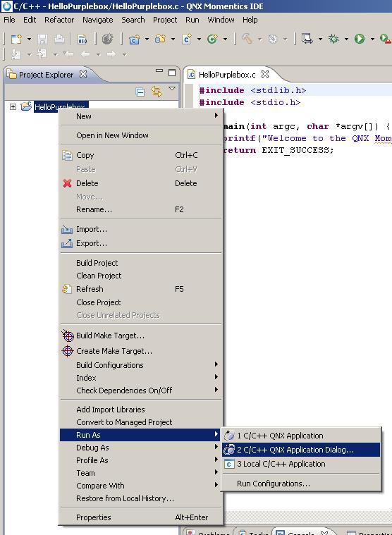Click the Print toolbar icon
392x535 pixels.
click(59, 39)
